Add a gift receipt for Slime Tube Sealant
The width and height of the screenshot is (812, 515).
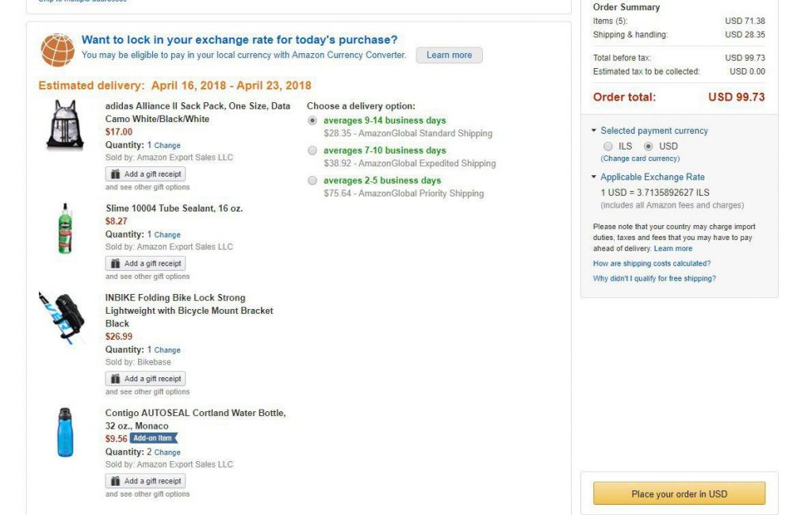[x=146, y=264]
